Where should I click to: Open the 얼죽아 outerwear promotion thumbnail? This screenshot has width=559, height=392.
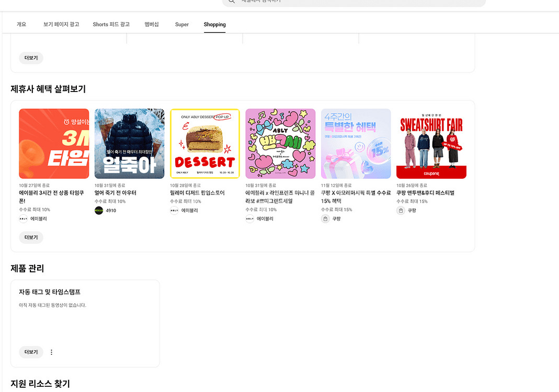tap(129, 144)
